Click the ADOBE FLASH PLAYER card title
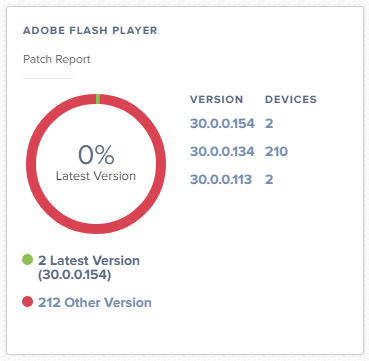Viewport: 369px width, 361px height. (x=90, y=31)
